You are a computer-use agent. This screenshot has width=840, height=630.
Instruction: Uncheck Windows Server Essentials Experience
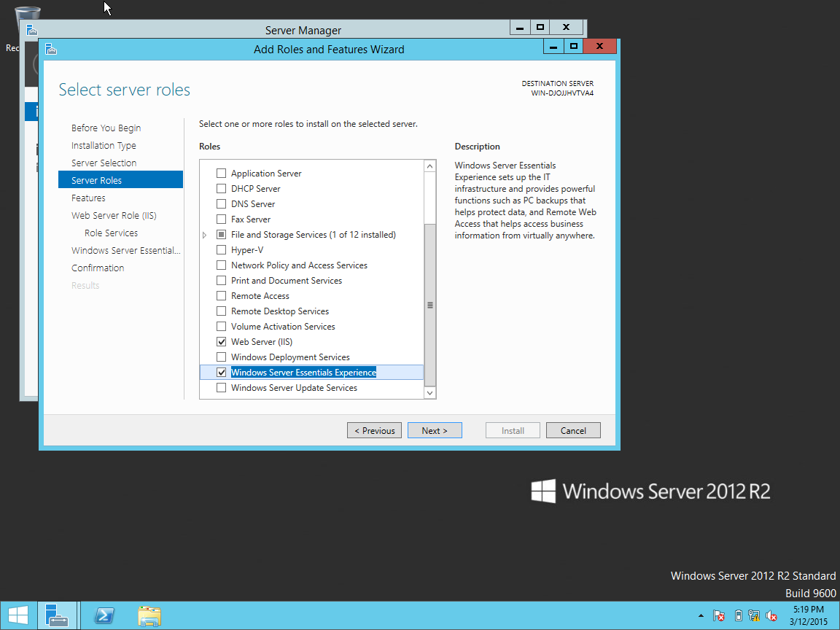click(221, 373)
